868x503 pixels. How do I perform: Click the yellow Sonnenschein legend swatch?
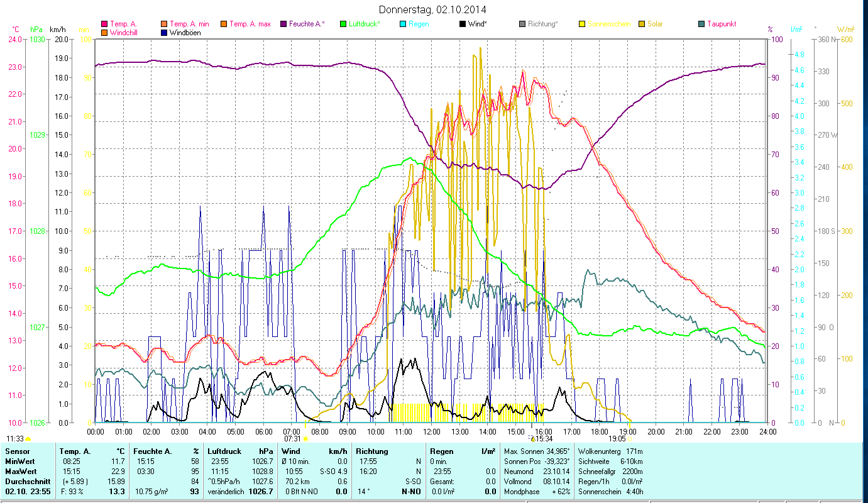581,24
